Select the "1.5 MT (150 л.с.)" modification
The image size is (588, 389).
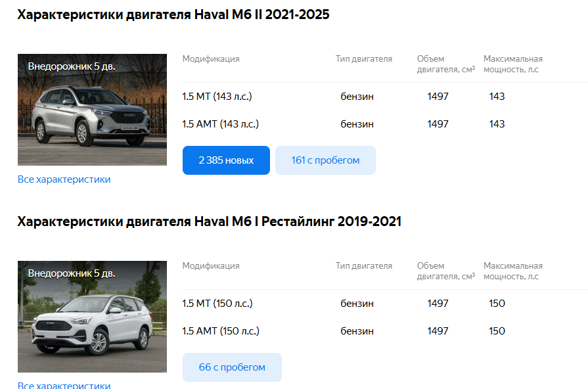(217, 304)
